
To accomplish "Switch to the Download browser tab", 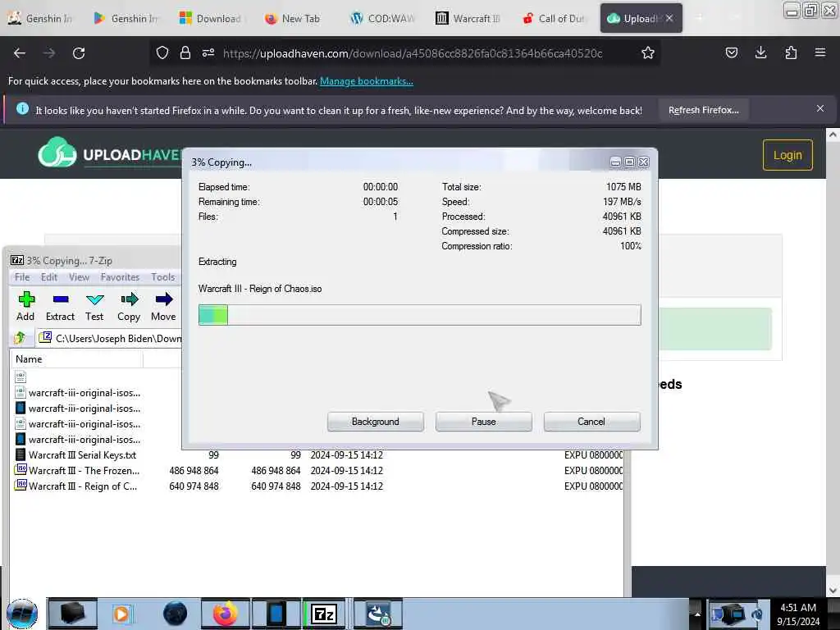I will click(x=210, y=18).
